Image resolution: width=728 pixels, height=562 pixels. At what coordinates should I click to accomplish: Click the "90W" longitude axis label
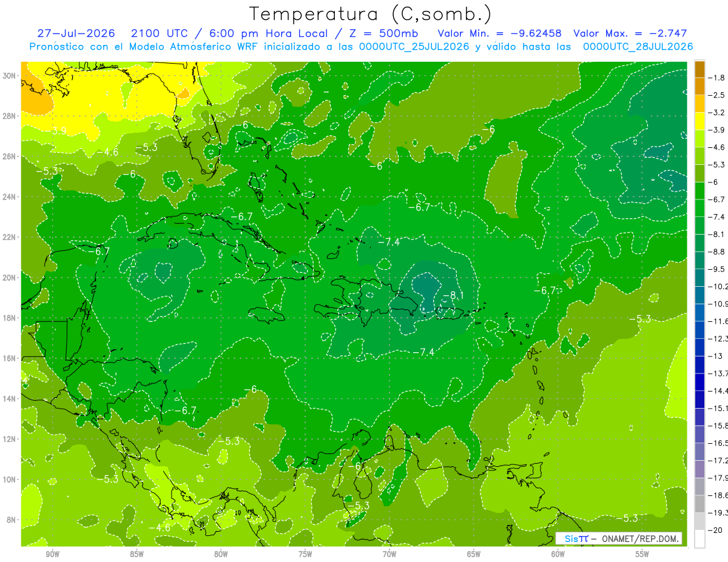(52, 554)
